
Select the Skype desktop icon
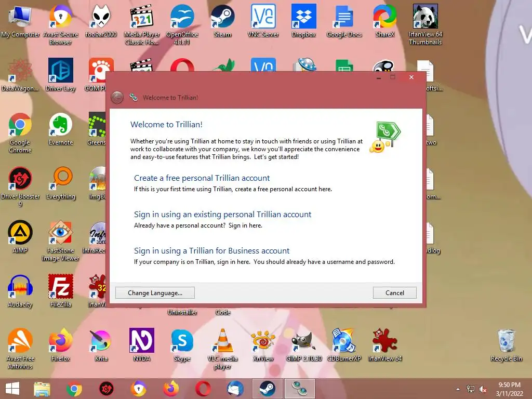[182, 345]
